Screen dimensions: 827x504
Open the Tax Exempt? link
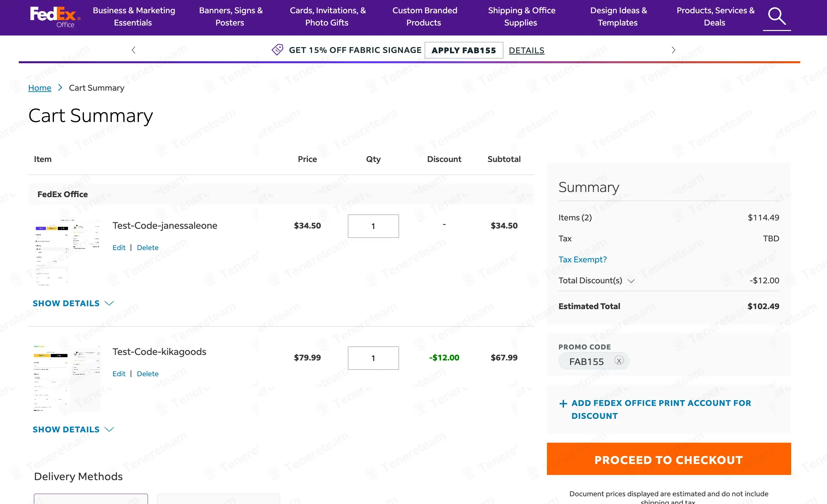click(x=582, y=259)
